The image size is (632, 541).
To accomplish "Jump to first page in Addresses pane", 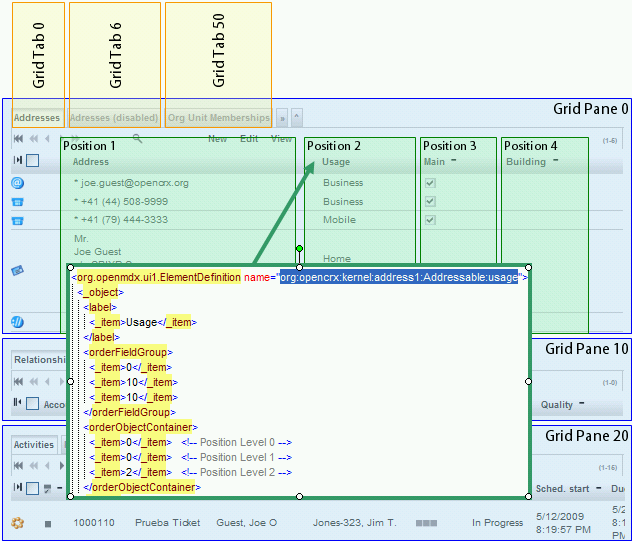I will pyautogui.click(x=18, y=139).
